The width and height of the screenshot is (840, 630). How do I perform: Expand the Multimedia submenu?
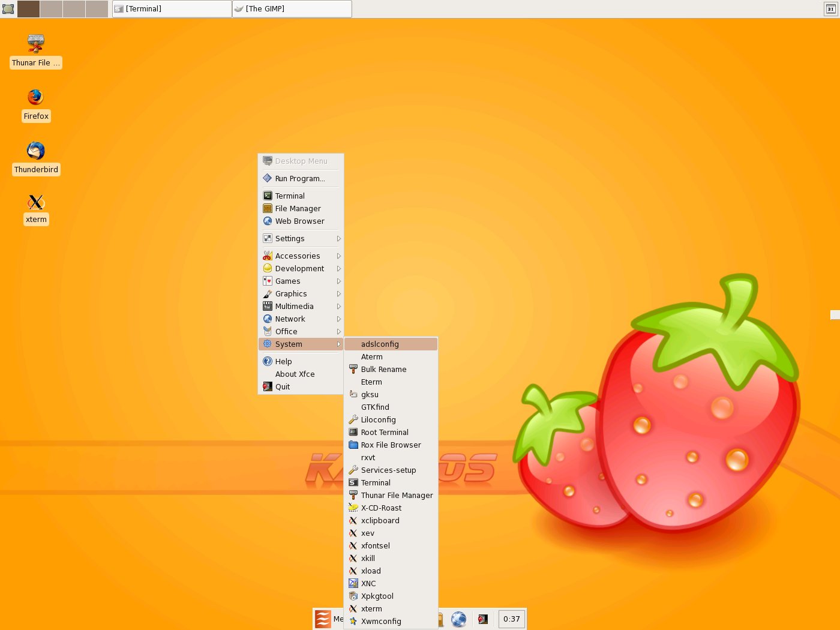pos(301,307)
